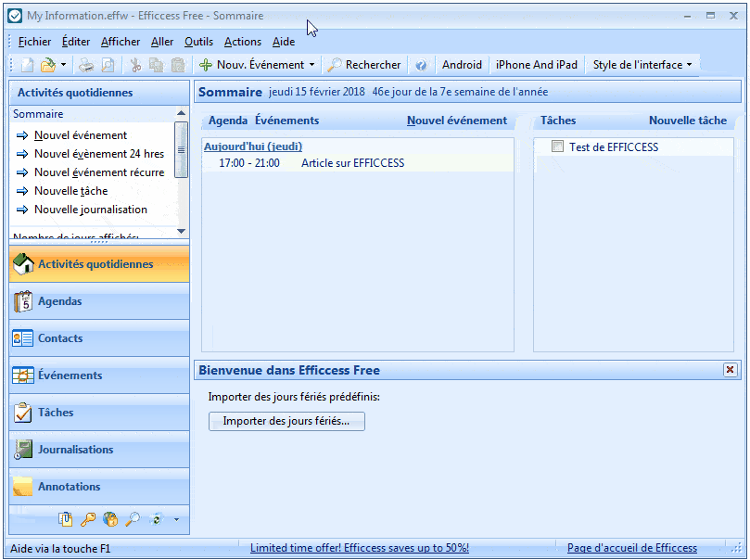Click Nouvelle tâche link in Tâches header

(x=688, y=121)
